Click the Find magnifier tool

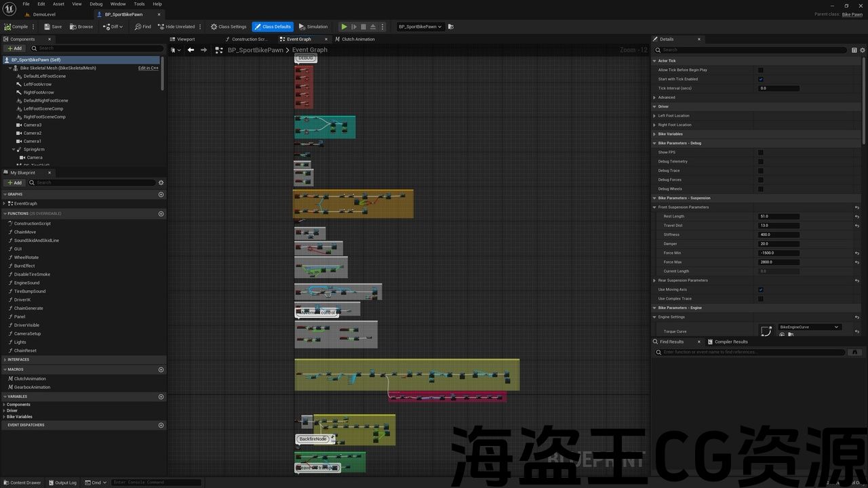tap(143, 27)
